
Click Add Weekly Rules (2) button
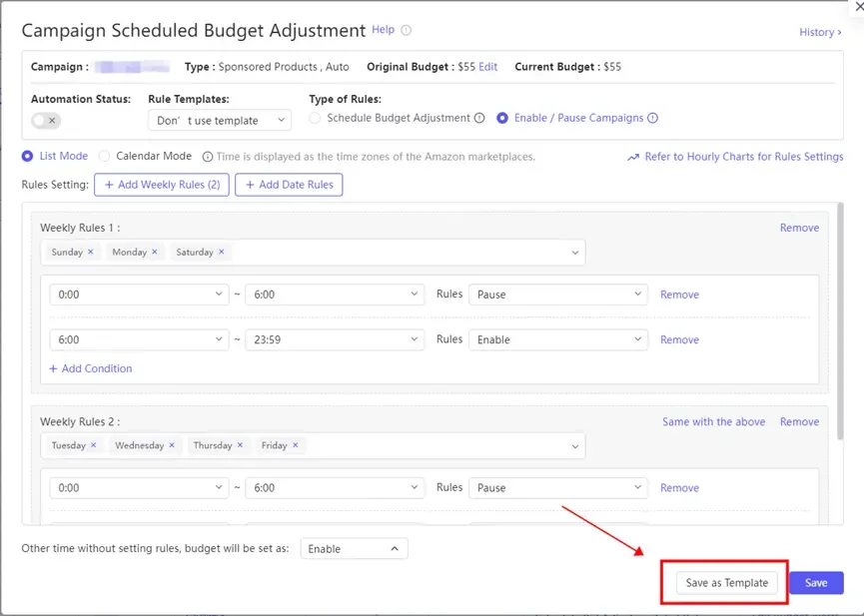tap(162, 185)
